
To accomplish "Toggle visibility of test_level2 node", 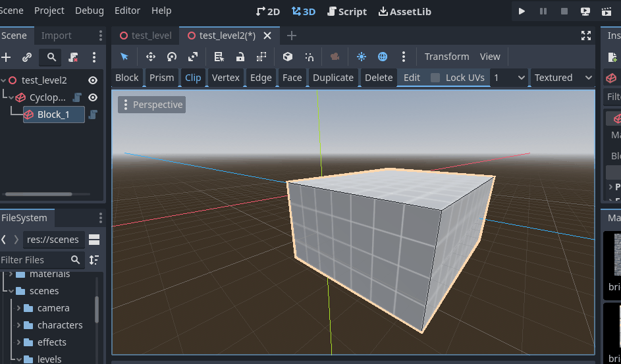I will coord(93,80).
